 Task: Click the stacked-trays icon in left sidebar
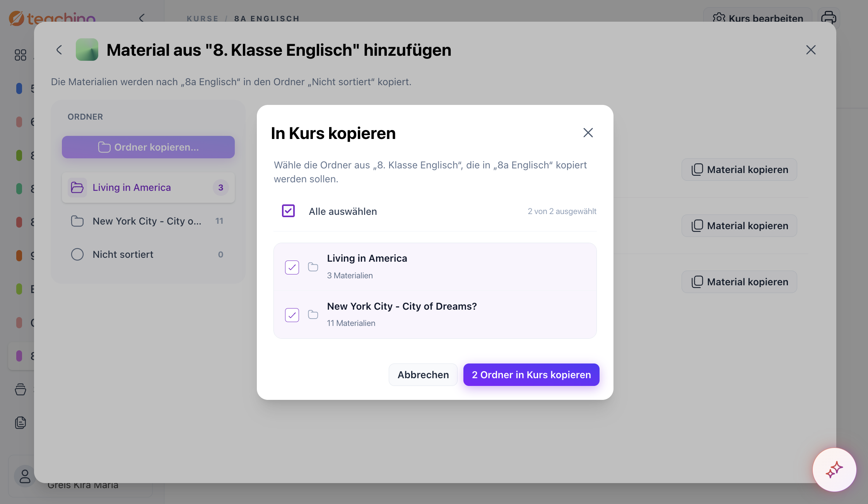pyautogui.click(x=21, y=389)
